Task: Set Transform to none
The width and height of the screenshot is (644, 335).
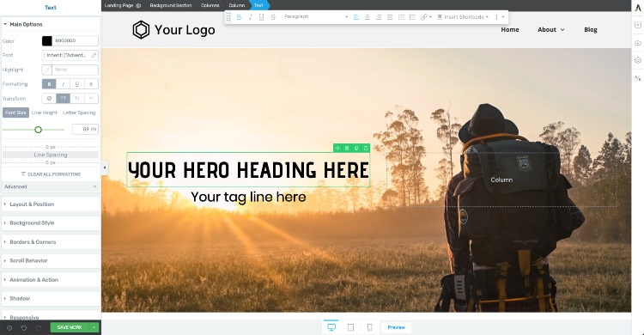Action: coord(49,98)
